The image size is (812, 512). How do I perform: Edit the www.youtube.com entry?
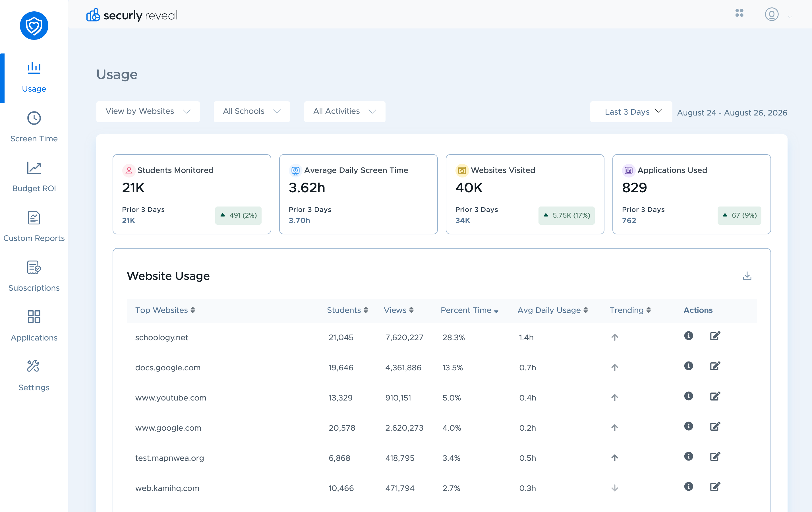click(x=715, y=396)
